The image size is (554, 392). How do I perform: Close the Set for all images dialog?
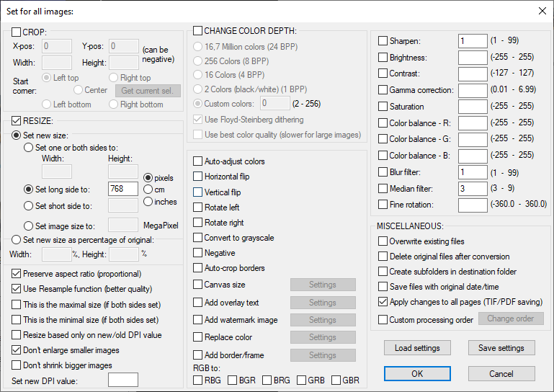pyautogui.click(x=542, y=11)
